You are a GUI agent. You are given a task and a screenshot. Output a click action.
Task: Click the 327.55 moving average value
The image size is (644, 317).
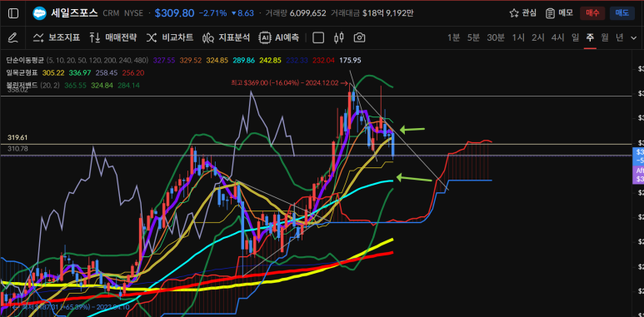164,60
